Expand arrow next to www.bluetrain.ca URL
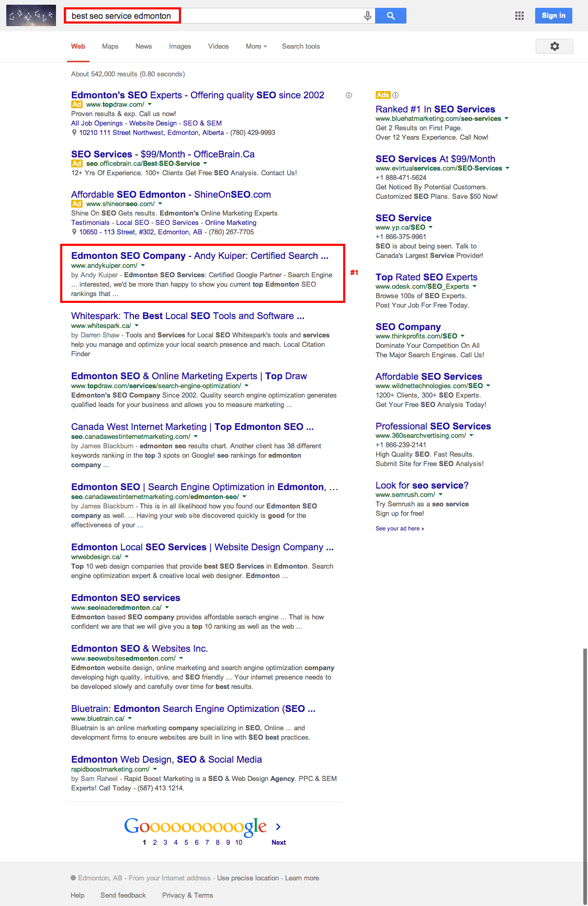Viewport: 588px width, 906px height. [130, 719]
